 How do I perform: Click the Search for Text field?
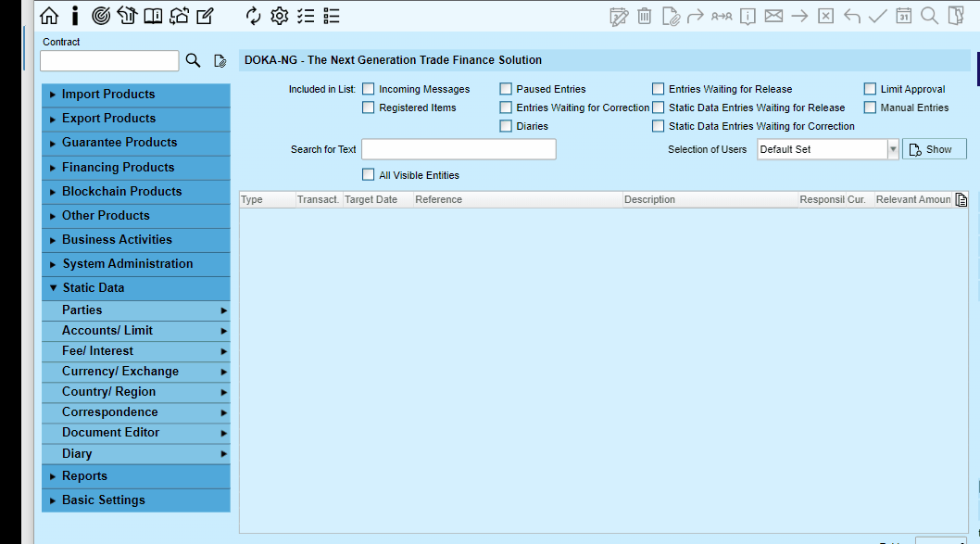tap(459, 149)
